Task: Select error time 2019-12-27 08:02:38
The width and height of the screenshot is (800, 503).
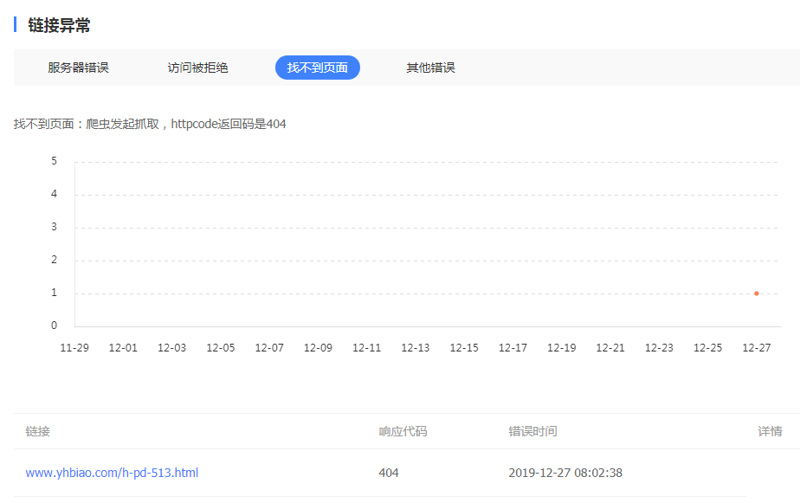Action: click(x=565, y=473)
